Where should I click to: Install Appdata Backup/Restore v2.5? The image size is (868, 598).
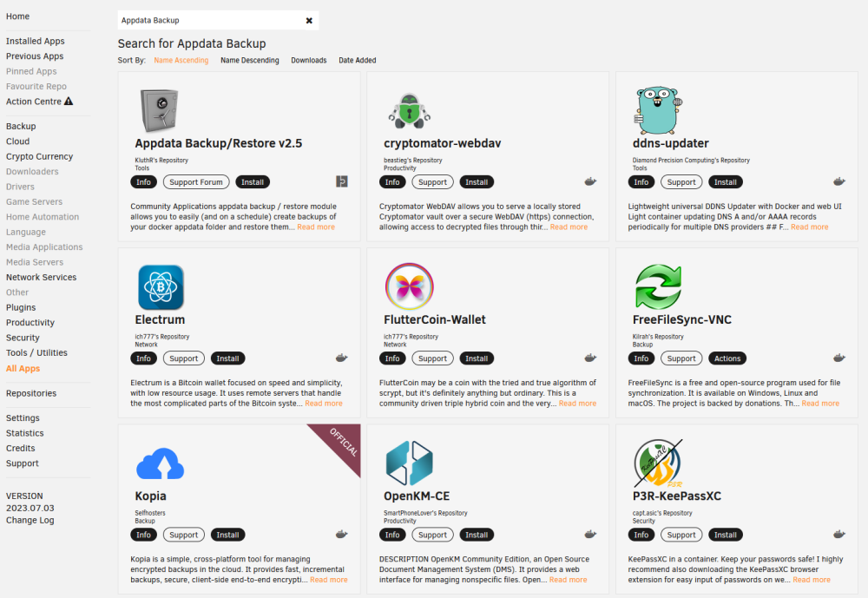(253, 182)
